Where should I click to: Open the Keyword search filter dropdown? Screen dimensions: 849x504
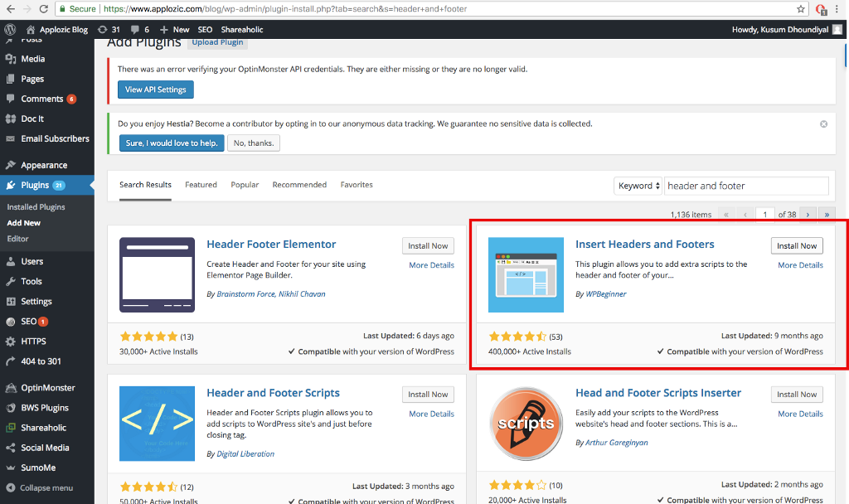click(x=638, y=186)
